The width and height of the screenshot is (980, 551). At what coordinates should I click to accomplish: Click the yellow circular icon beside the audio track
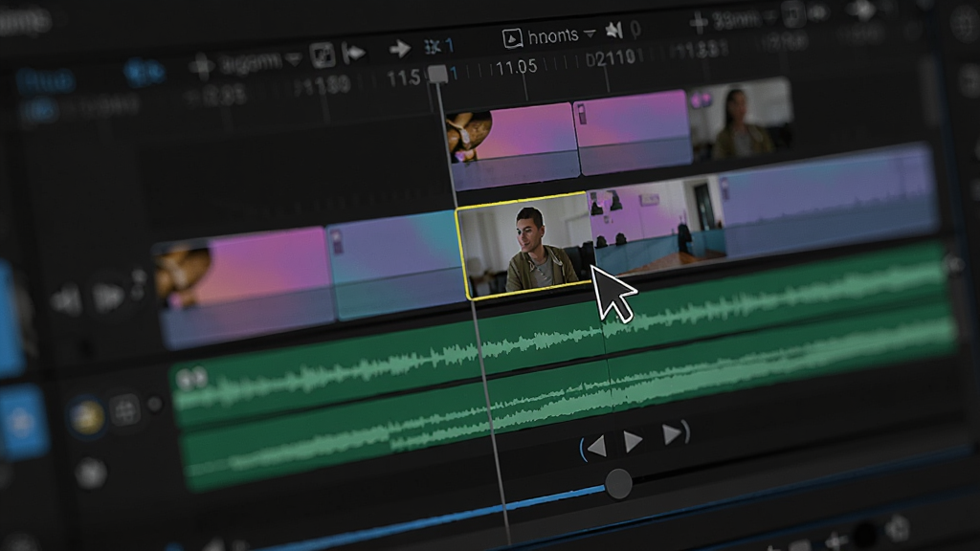[x=87, y=416]
